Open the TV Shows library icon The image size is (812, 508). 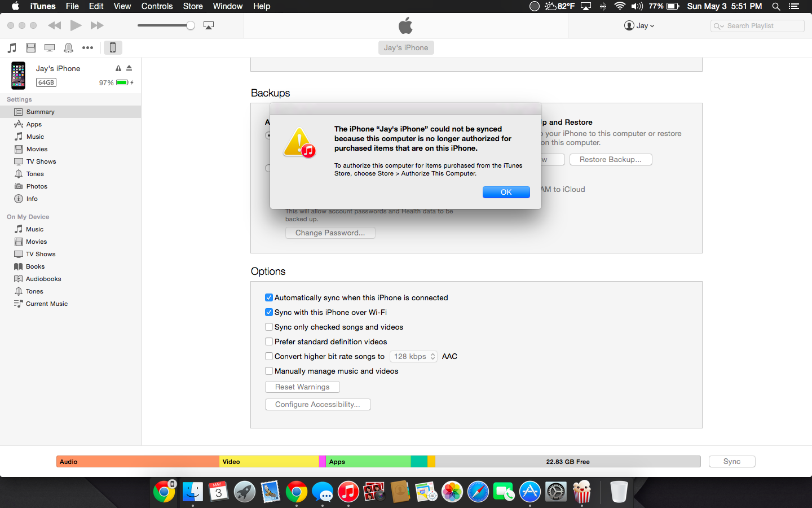[50, 48]
